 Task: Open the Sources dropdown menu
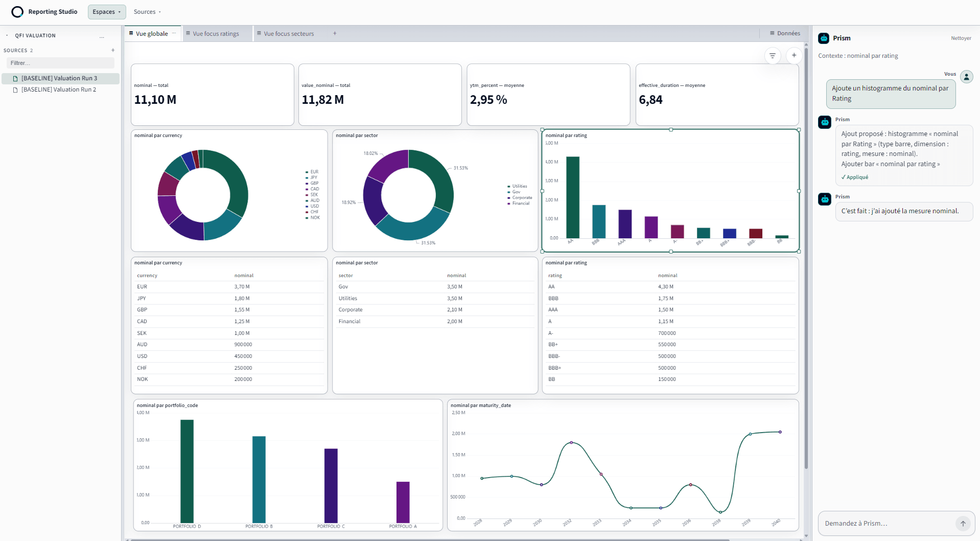pyautogui.click(x=147, y=12)
